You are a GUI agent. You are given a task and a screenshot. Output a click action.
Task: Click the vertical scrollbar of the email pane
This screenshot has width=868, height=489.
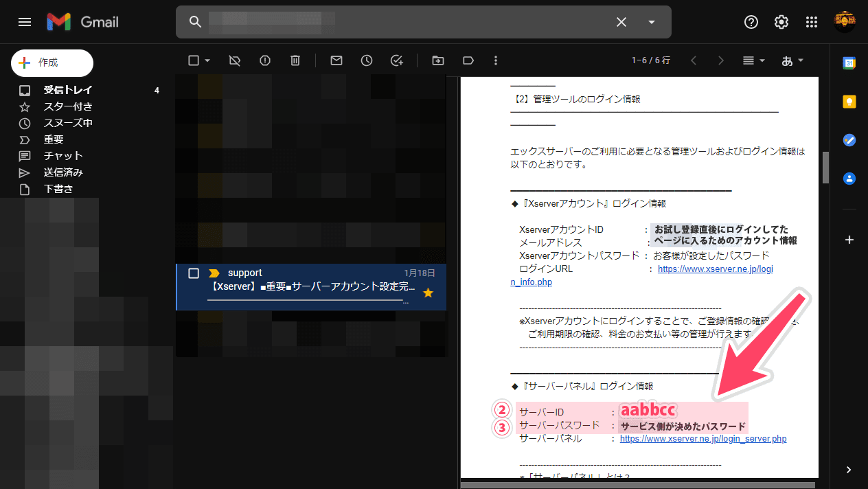point(825,167)
